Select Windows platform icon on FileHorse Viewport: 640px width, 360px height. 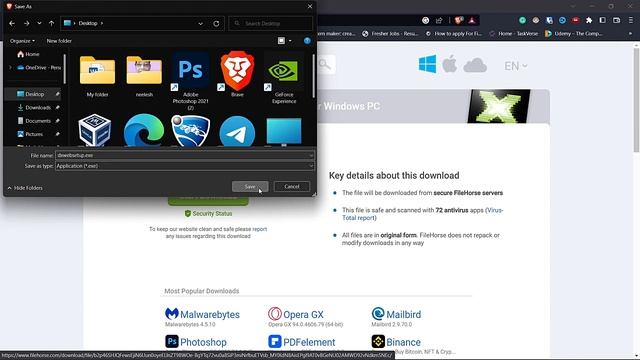[427, 64]
